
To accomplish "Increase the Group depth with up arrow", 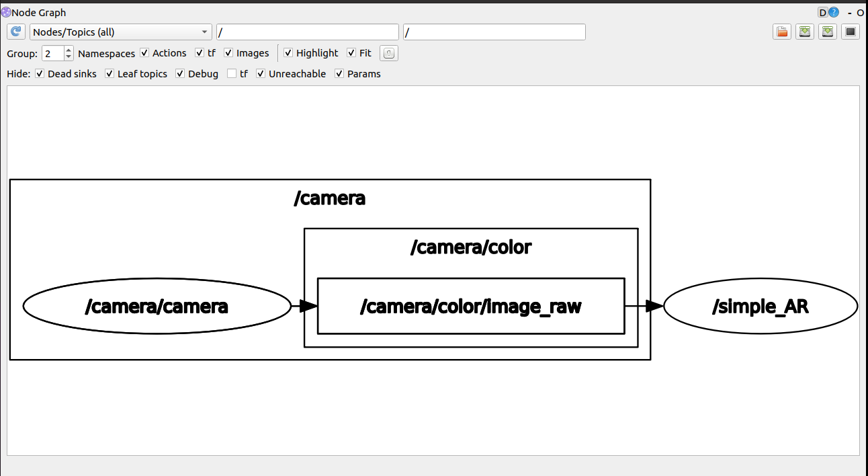I will pyautogui.click(x=69, y=50).
